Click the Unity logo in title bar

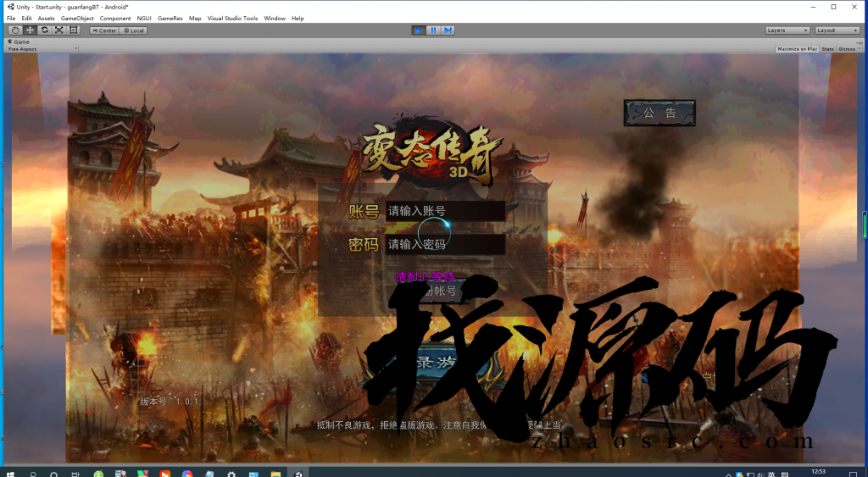10,7
